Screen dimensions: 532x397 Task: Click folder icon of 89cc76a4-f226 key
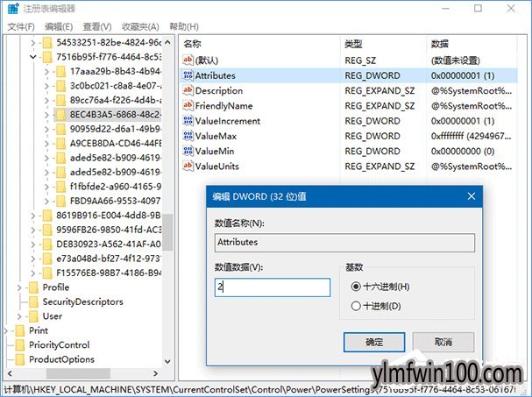(60, 101)
